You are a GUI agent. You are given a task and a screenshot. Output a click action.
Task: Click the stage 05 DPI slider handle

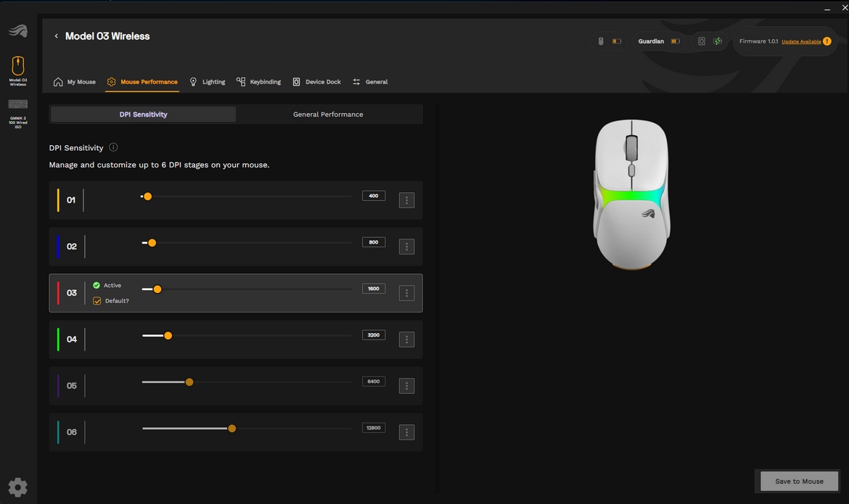[x=189, y=382]
